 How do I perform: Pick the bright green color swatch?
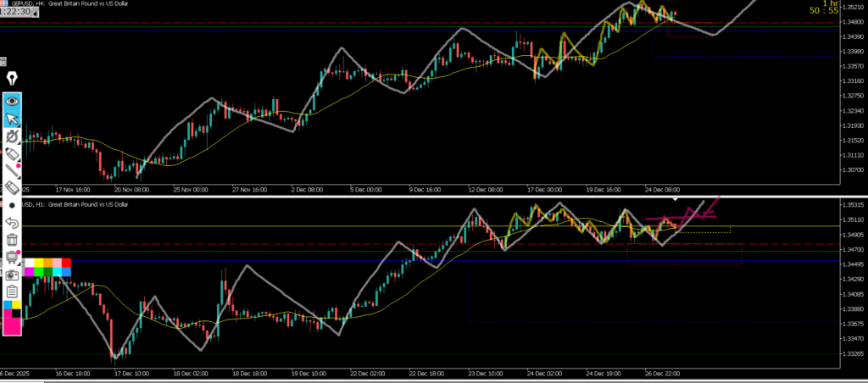pyautogui.click(x=39, y=272)
